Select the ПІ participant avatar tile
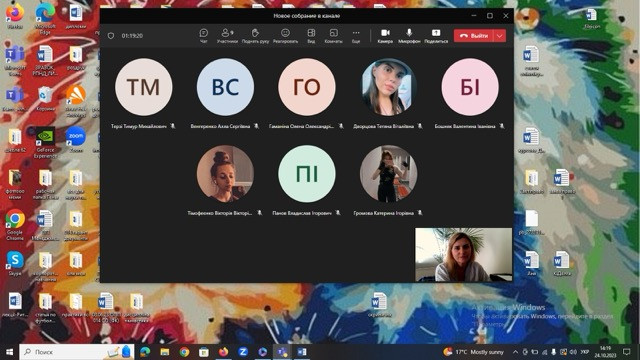 307,174
